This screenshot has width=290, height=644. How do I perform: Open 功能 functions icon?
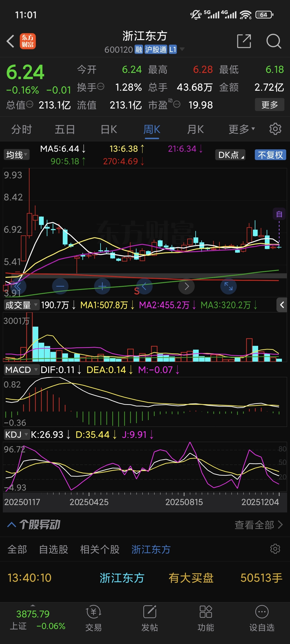pyautogui.click(x=206, y=619)
